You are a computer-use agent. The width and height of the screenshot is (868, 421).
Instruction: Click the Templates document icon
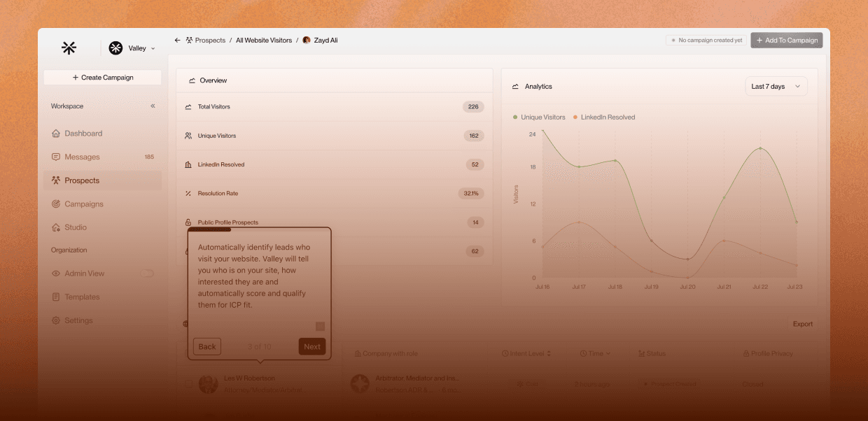click(56, 297)
